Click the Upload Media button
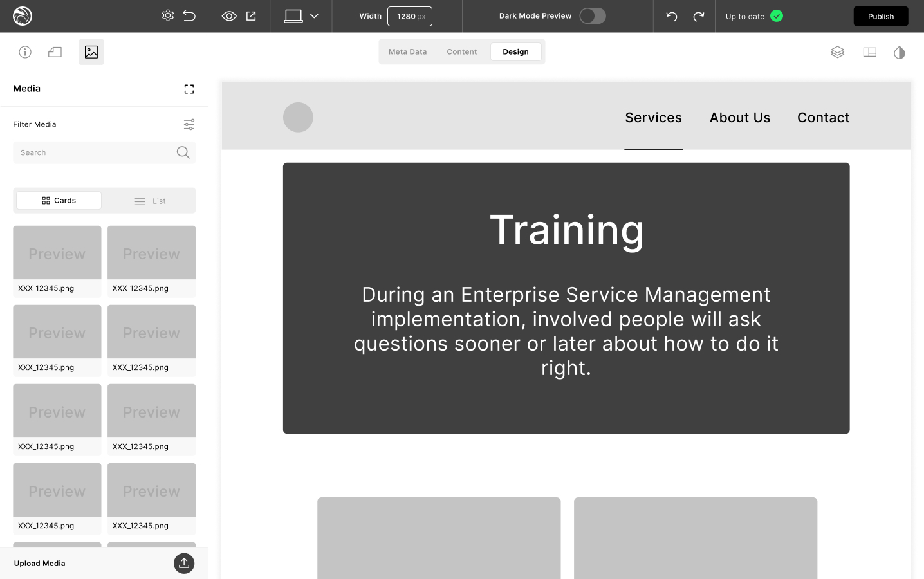 tap(184, 563)
